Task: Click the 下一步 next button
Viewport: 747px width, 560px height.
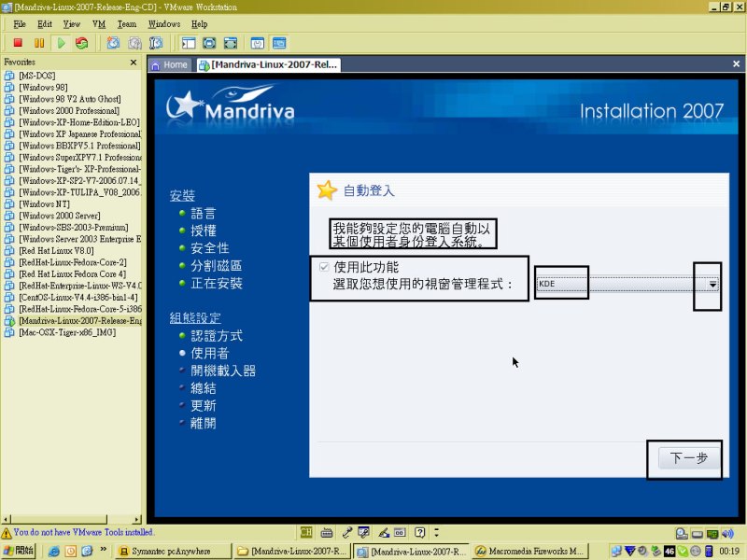Action: click(x=688, y=458)
